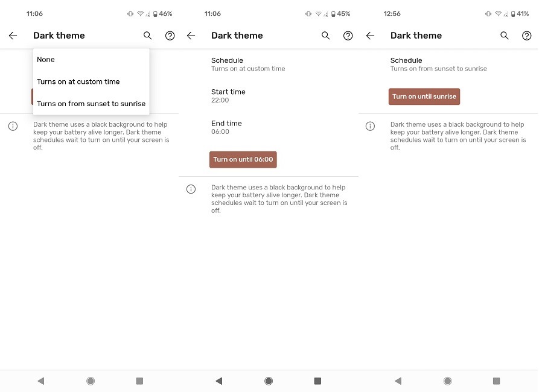Open the search icon in the third panel
The height and width of the screenshot is (392, 539).
point(505,36)
